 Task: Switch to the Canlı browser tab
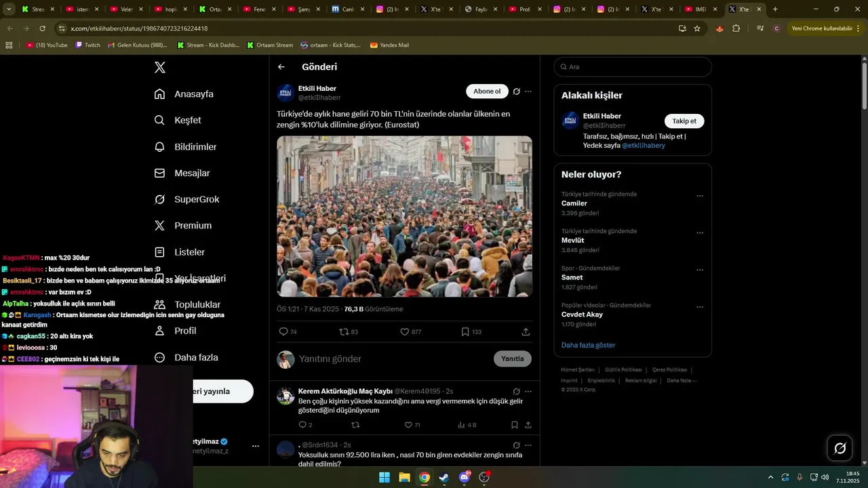[348, 9]
